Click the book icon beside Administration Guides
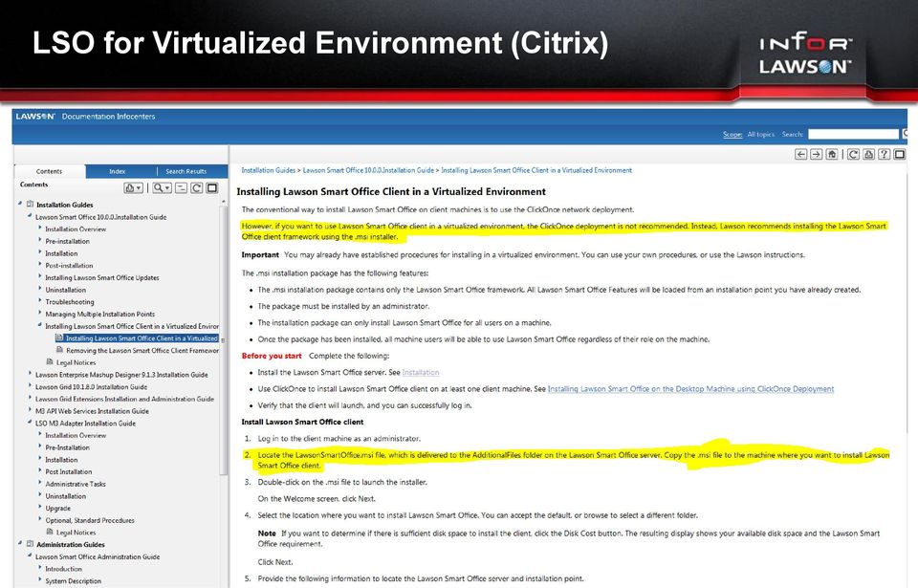918x588 pixels. tap(30, 544)
